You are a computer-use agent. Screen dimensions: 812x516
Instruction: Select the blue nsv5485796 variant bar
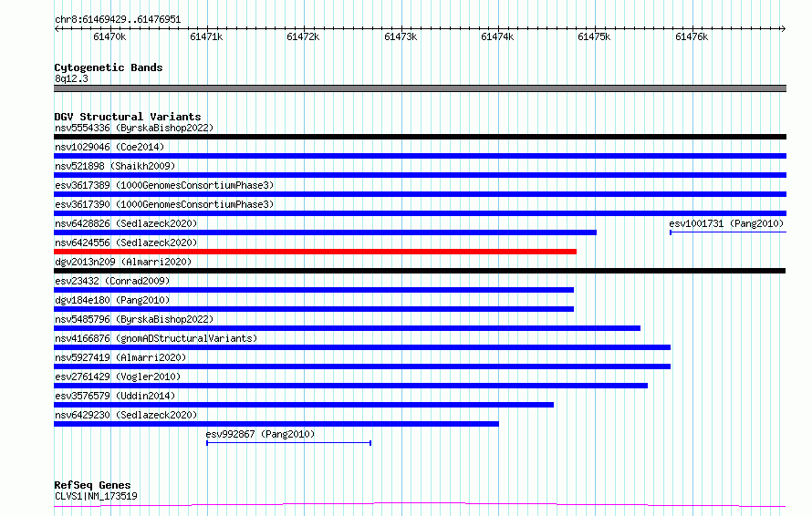point(347,328)
